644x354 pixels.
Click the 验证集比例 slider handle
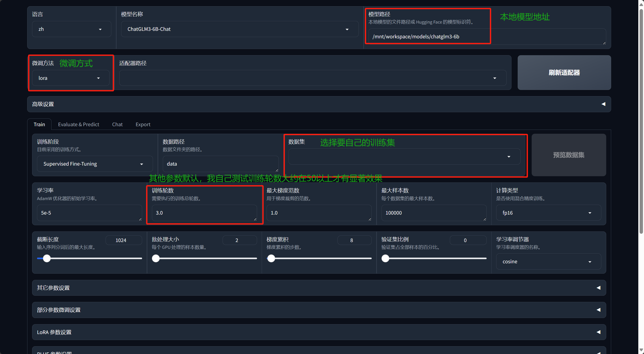tap(385, 258)
